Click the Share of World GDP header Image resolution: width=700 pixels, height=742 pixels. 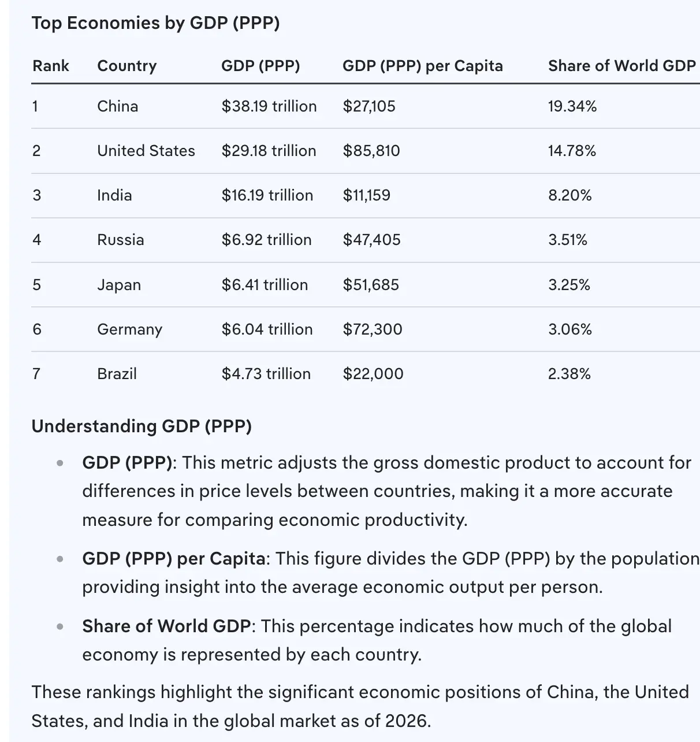(x=622, y=66)
